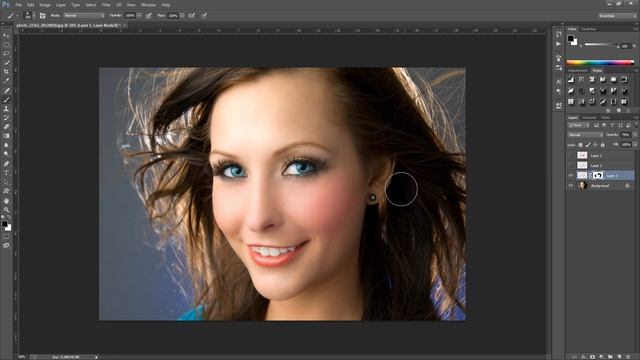640x360 pixels.
Task: Open the layer Opacity slider arrow
Action: [635, 135]
